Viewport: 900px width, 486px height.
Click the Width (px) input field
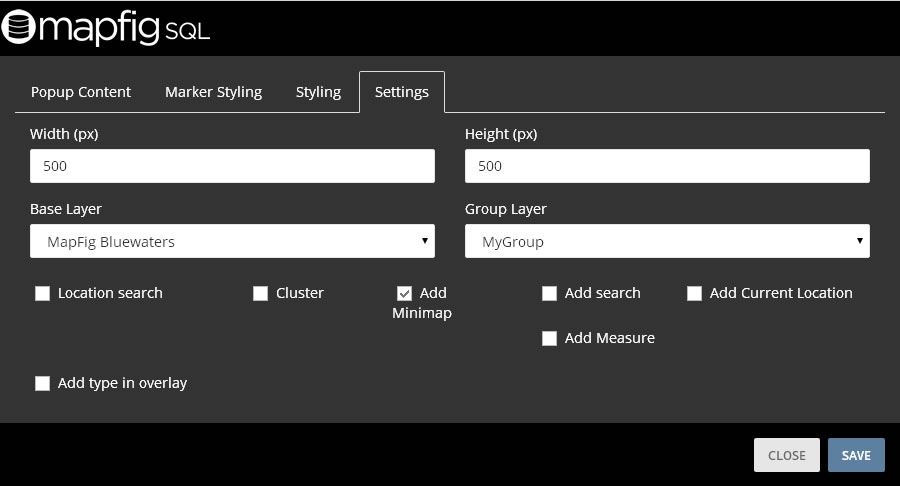pyautogui.click(x=232, y=166)
